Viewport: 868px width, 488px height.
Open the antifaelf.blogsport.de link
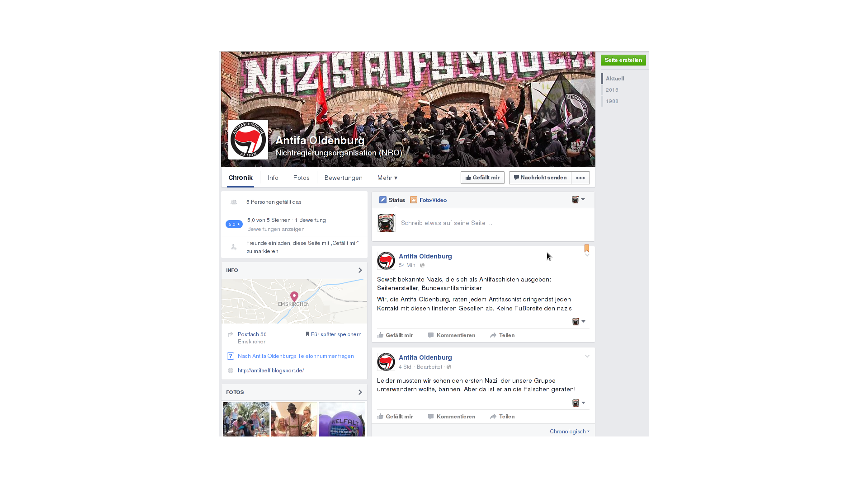tap(271, 371)
